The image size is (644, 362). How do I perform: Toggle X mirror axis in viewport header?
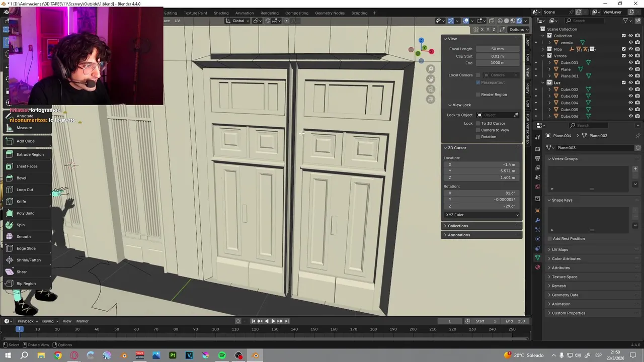coord(481,29)
